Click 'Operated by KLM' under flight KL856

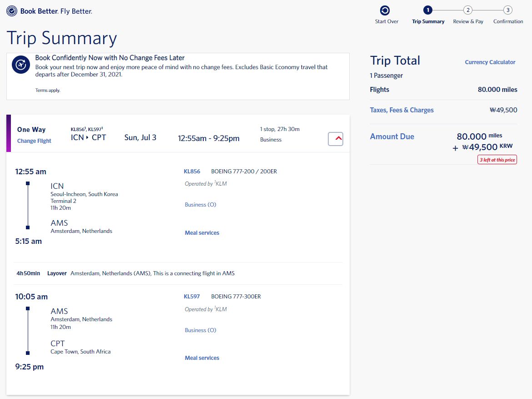(x=206, y=184)
